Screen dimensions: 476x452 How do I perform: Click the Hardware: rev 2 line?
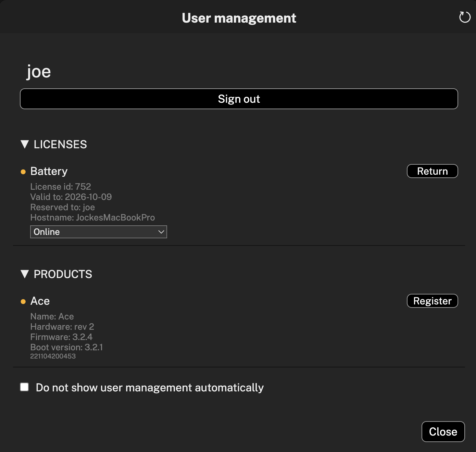tap(62, 327)
